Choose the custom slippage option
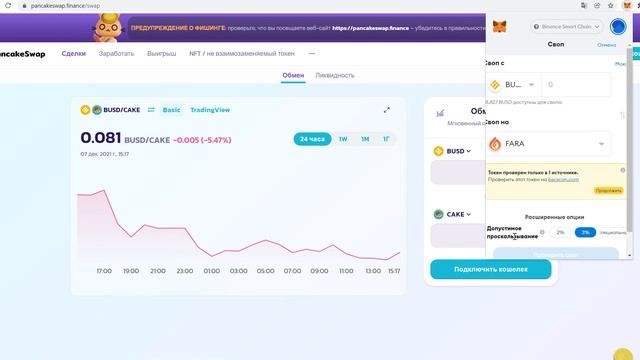Image resolution: width=640 pixels, height=360 pixels. pos(613,232)
